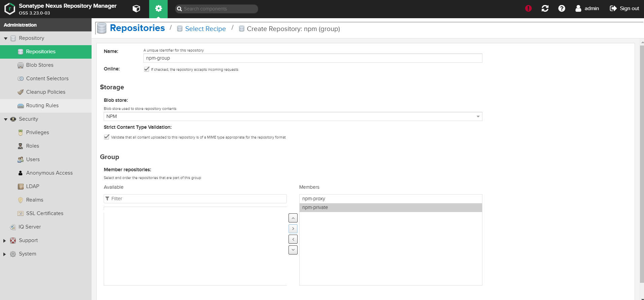
Task: Open Blob Stores in sidebar
Action: coord(40,65)
